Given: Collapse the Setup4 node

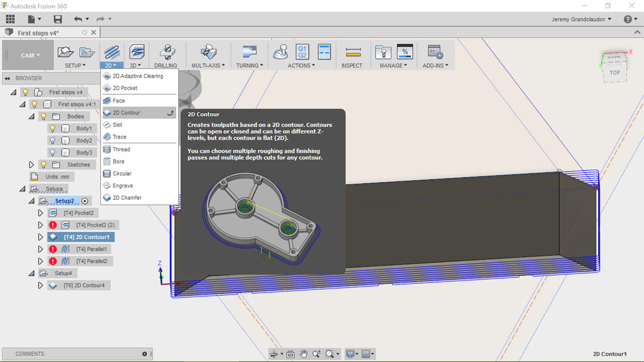Looking at the screenshot, I should click(32, 273).
